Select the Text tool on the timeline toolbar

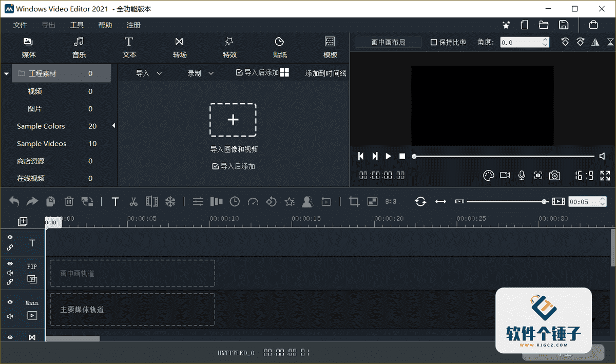tap(115, 201)
